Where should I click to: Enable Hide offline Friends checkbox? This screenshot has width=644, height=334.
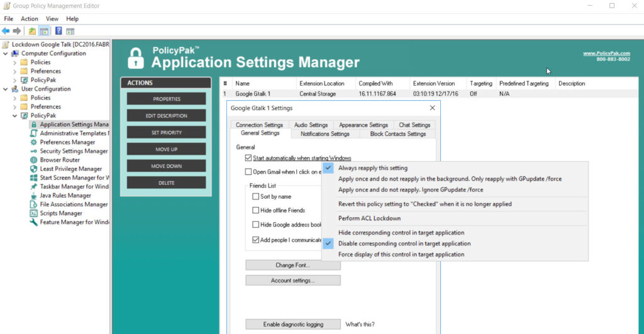[x=255, y=210]
